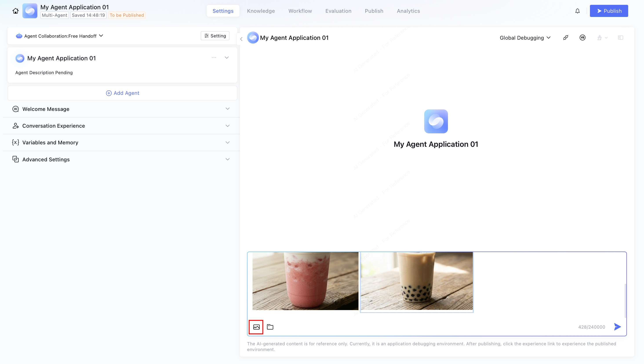Switch to the Knowledge tab
The width and height of the screenshot is (644, 364).
pyautogui.click(x=261, y=11)
